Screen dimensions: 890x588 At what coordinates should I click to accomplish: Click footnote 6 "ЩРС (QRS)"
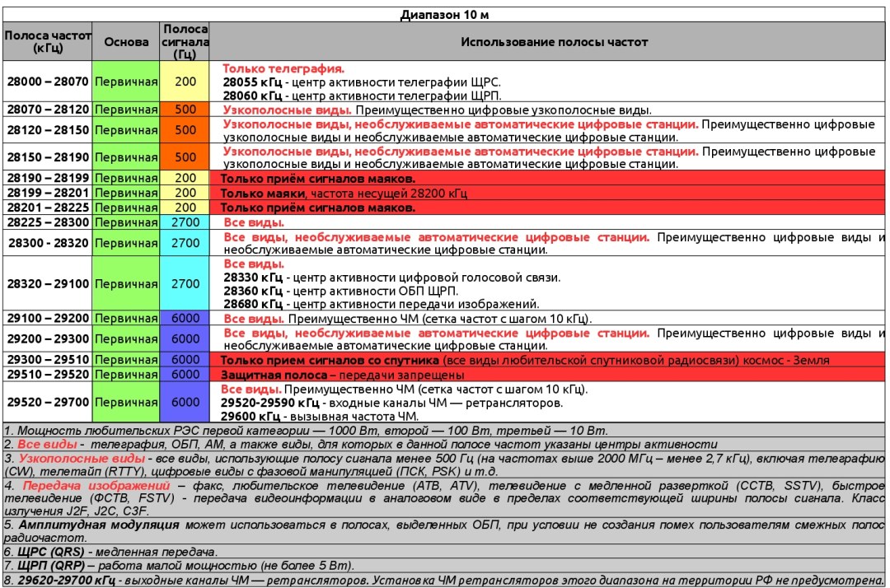click(x=111, y=551)
